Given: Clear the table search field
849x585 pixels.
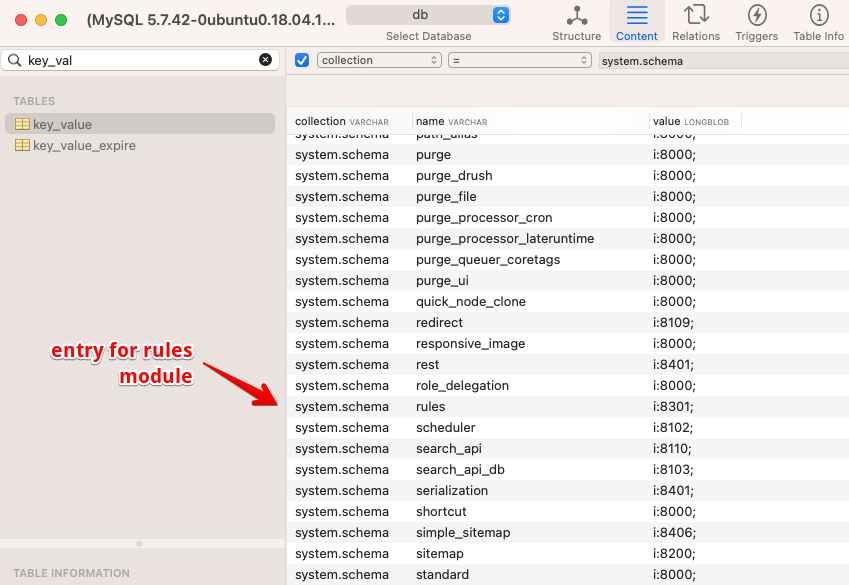Looking at the screenshot, I should [x=265, y=60].
